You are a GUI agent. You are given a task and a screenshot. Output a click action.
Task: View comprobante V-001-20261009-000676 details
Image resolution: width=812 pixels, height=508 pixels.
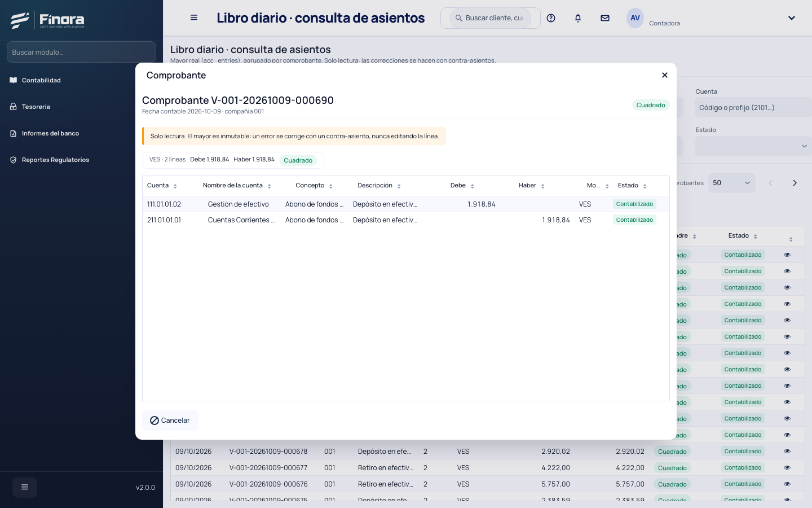787,484
